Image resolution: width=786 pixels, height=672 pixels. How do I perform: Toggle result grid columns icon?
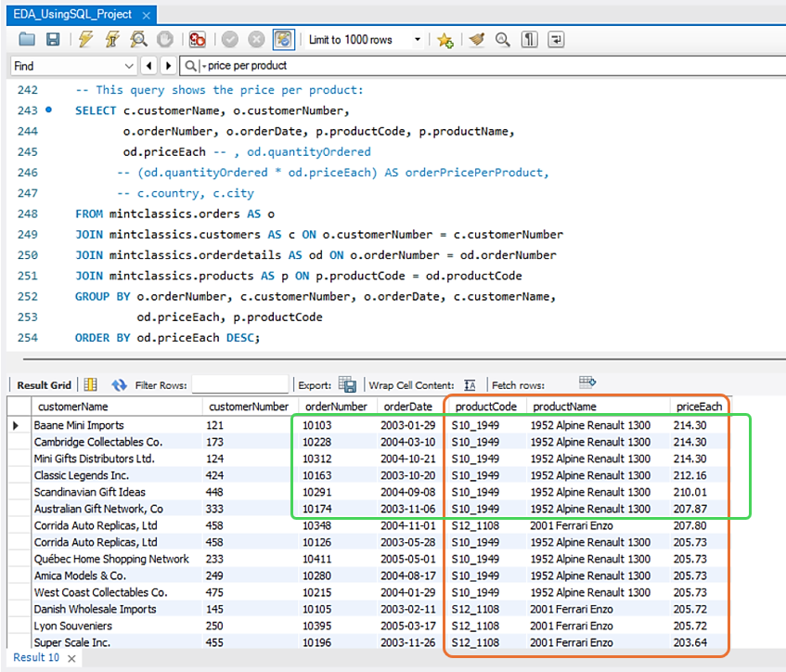click(90, 384)
